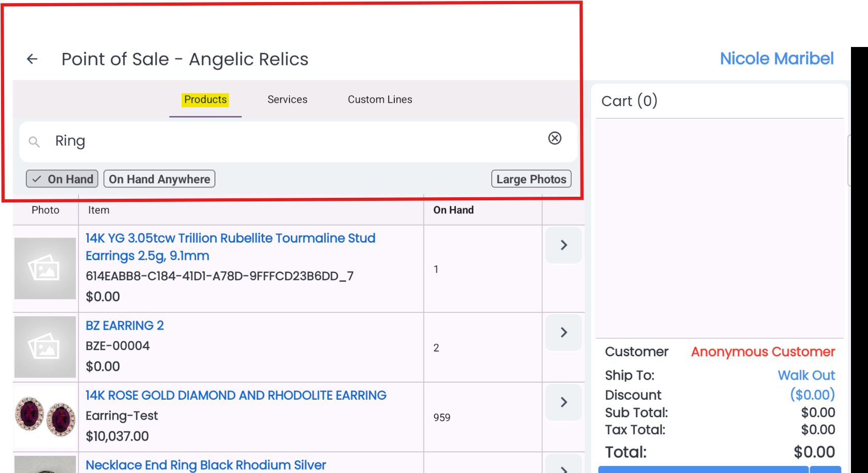Click the Item column header
The image size is (868, 473).
tap(99, 210)
